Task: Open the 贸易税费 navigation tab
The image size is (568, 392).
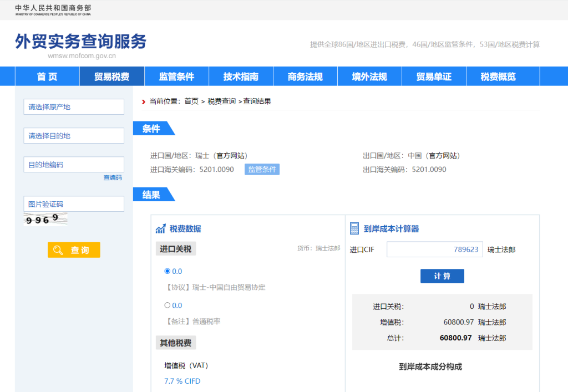Action: (112, 77)
